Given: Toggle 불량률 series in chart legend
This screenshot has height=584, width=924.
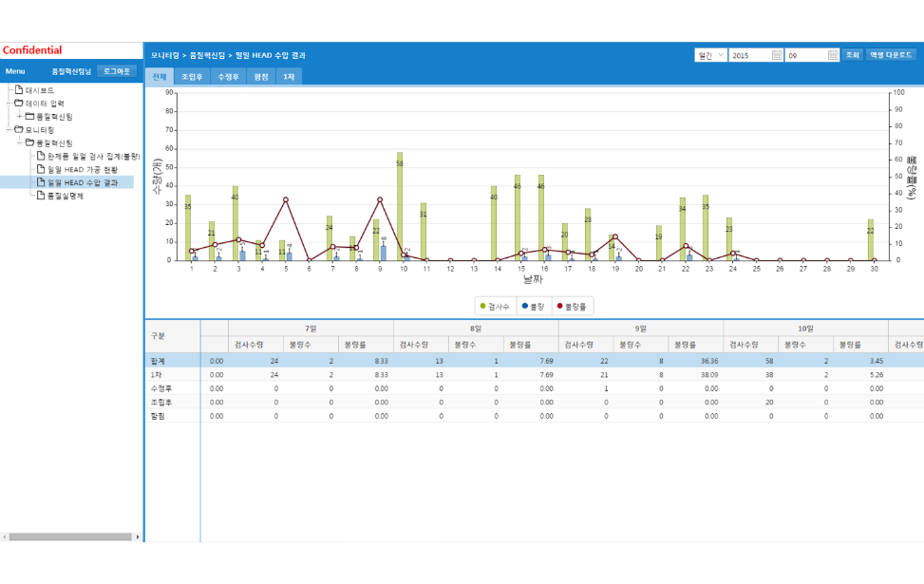Looking at the screenshot, I should click(572, 307).
